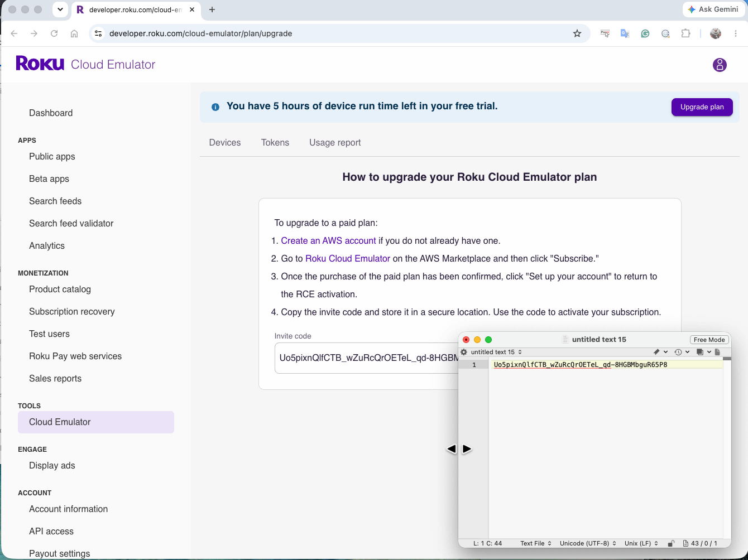Open Public apps in the sidebar
The width and height of the screenshot is (748, 560).
(52, 156)
